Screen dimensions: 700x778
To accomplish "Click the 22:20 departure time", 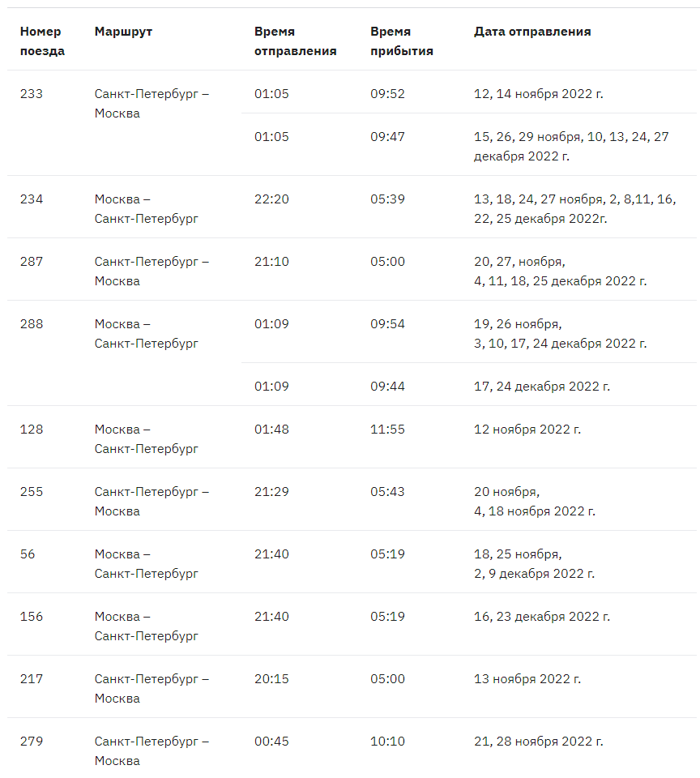I will click(271, 199).
